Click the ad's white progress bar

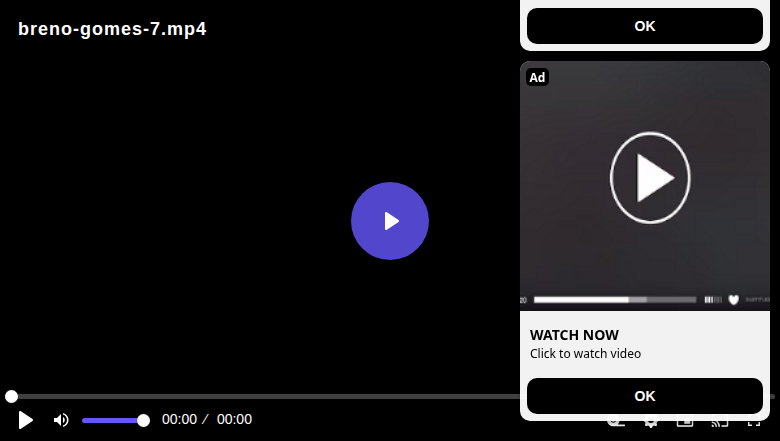615,300
